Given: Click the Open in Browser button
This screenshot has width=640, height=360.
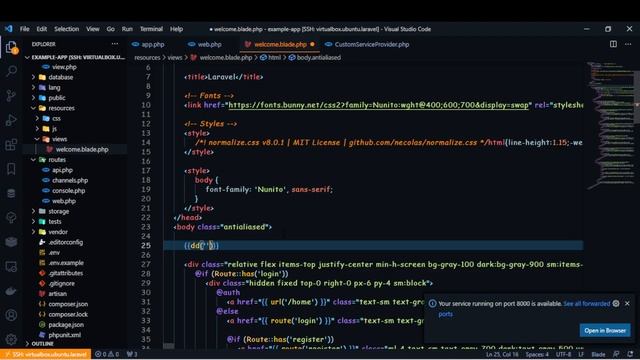Looking at the screenshot, I should 604,330.
